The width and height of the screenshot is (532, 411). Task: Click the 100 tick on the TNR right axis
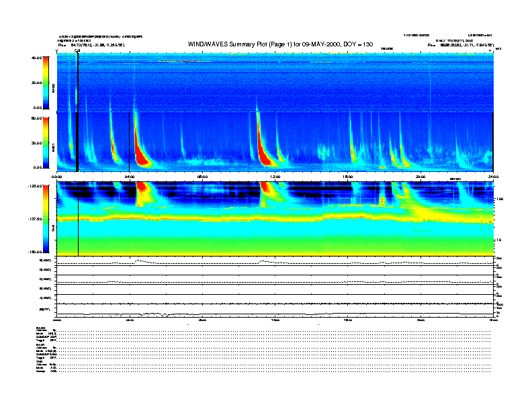(499, 199)
